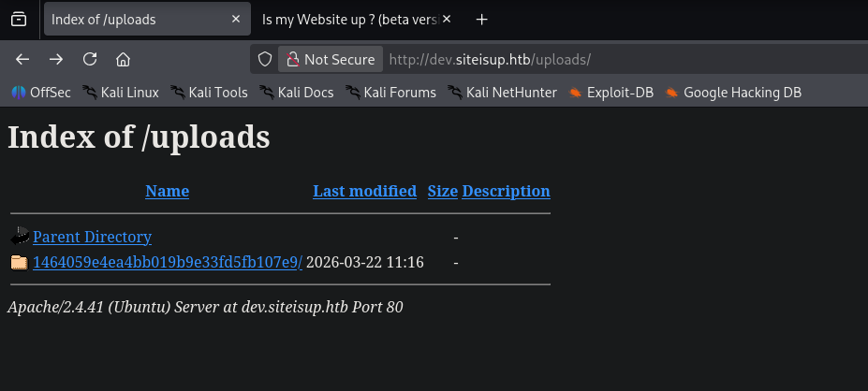Open the Google Hacking DB bookmark
The height and width of the screenshot is (391, 868).
pyautogui.click(x=733, y=92)
